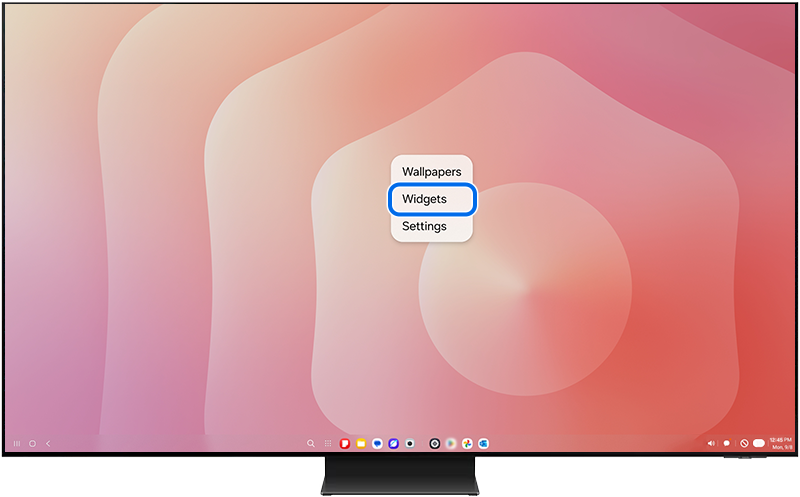Open notifications chat bubble icon
The image size is (800, 497).
pos(726,443)
